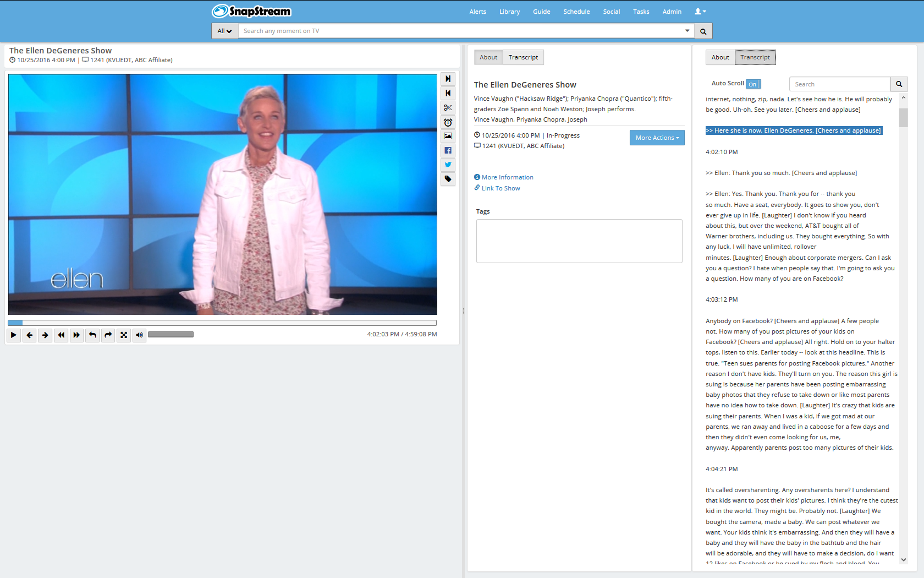Share to Facebook via the sidebar icon
This screenshot has width=924, height=578.
point(448,150)
